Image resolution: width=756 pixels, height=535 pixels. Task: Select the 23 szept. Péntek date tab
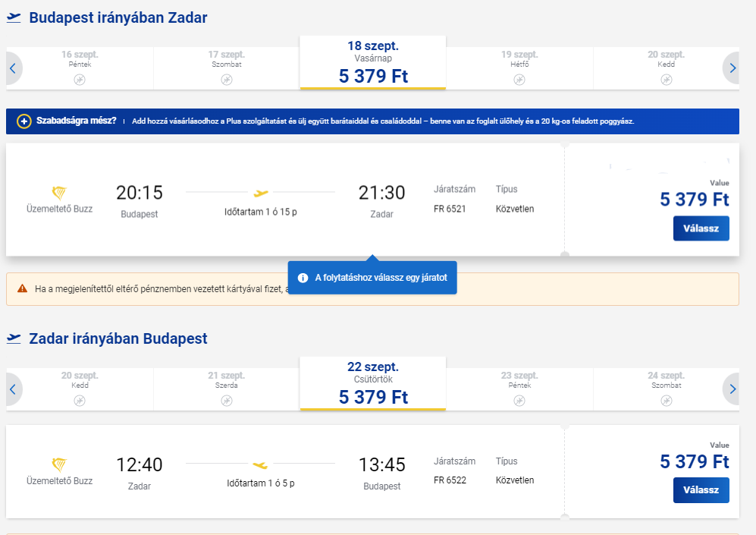tap(519, 389)
